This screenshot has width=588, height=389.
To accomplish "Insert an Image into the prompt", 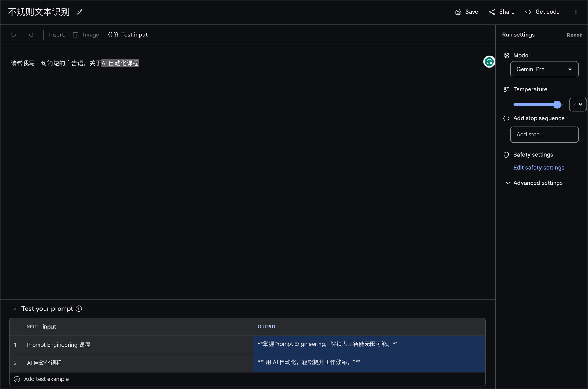I will click(86, 35).
